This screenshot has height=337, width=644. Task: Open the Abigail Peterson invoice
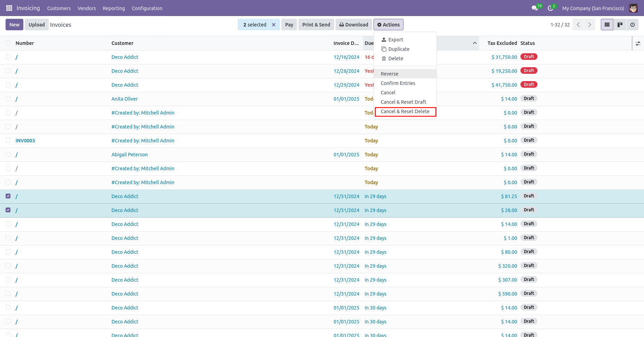click(x=129, y=155)
